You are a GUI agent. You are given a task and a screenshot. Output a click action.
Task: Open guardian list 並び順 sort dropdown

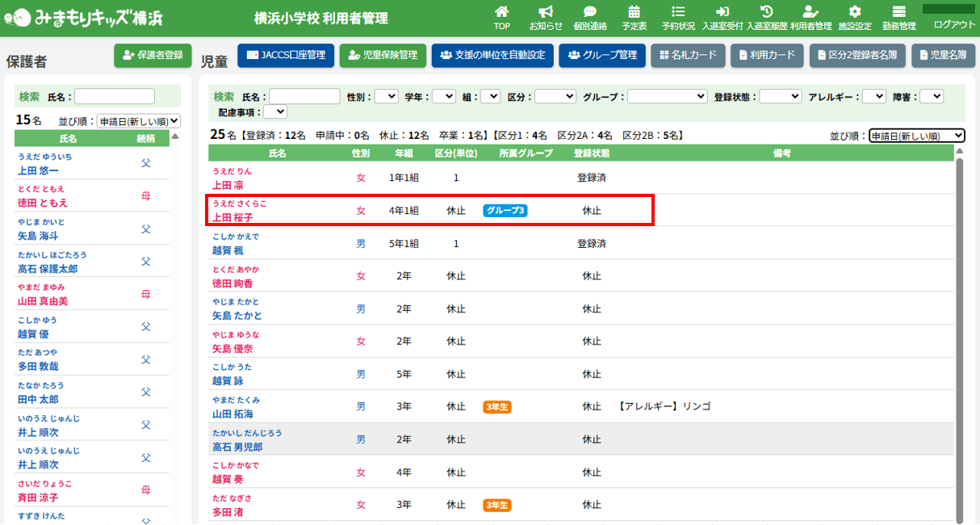138,121
